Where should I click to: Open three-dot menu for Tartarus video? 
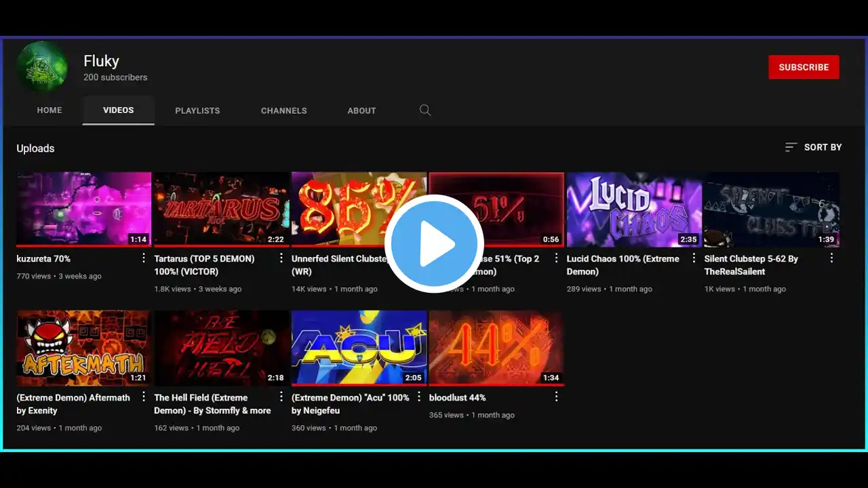click(x=281, y=258)
